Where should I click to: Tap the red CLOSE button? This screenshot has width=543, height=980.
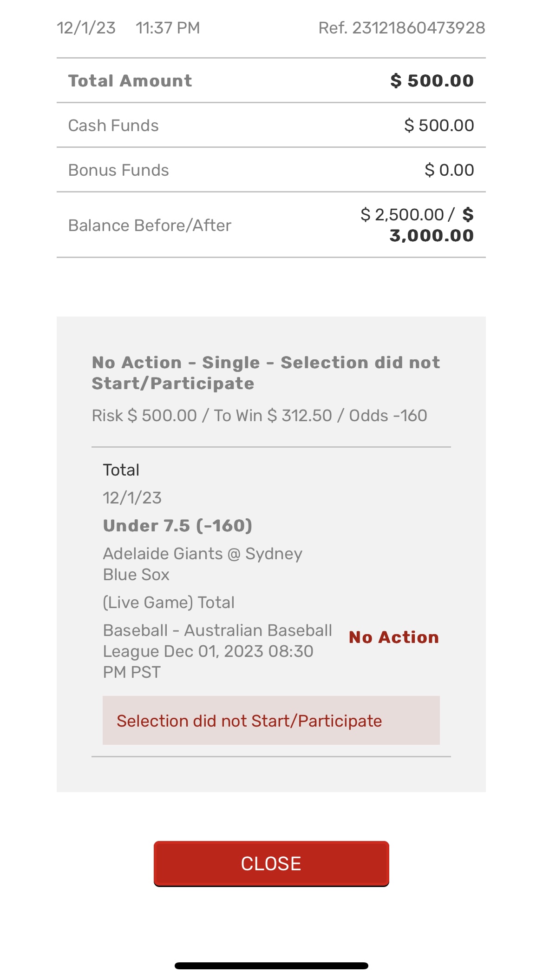point(271,863)
